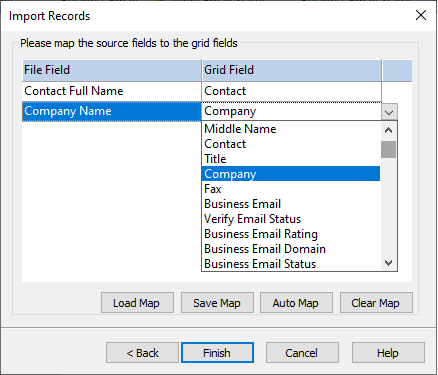This screenshot has height=375, width=438.
Task: Click the File Field column header
Action: pyautogui.click(x=112, y=70)
